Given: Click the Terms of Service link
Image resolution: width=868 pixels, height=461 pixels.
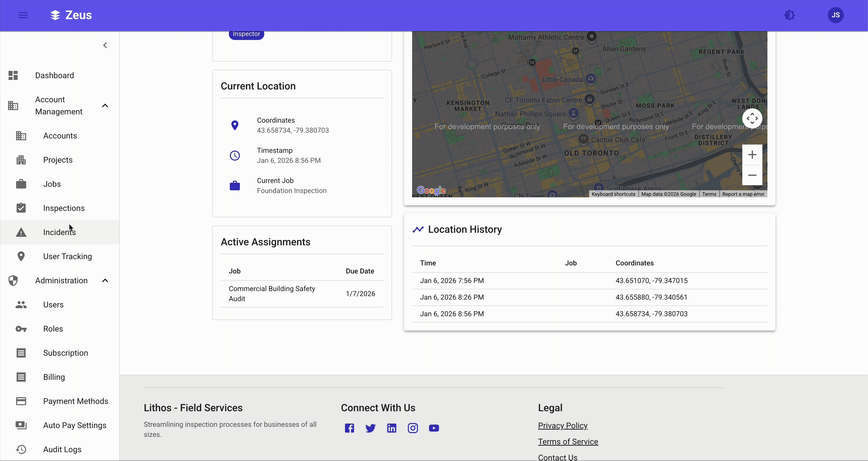Looking at the screenshot, I should [568, 441].
